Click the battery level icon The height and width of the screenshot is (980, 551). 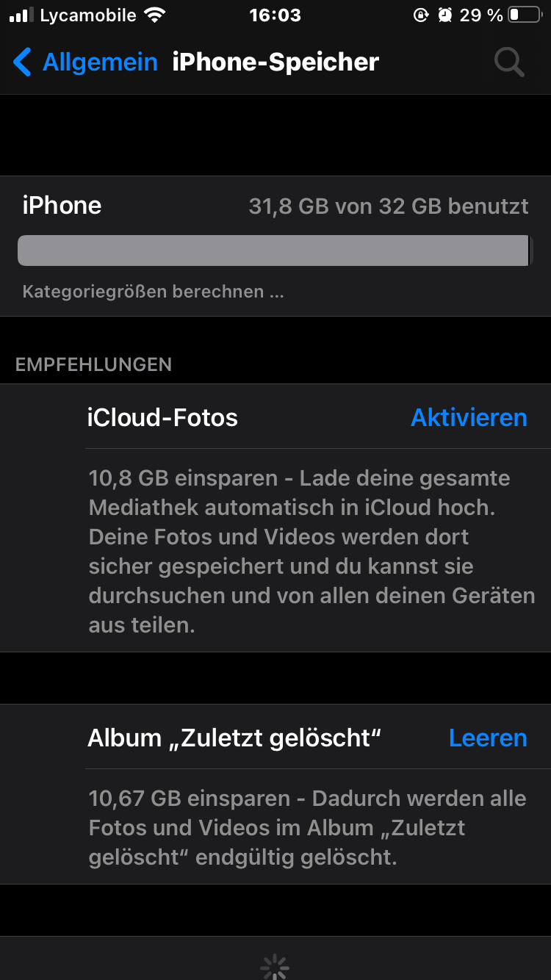524,15
